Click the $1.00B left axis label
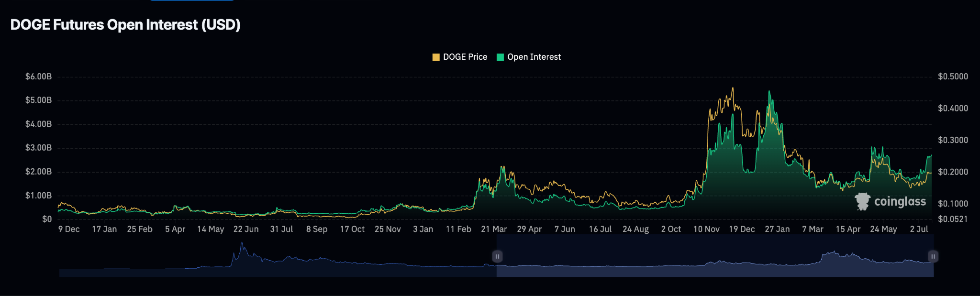Screen dimensions: 980x296 (38, 196)
